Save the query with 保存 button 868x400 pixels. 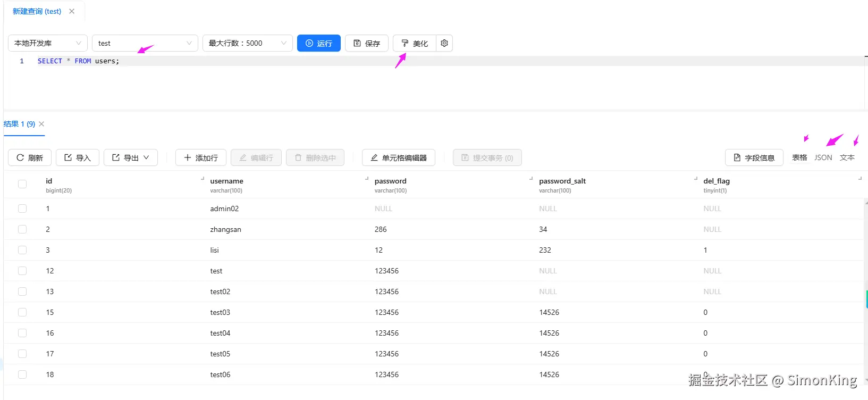coord(367,43)
